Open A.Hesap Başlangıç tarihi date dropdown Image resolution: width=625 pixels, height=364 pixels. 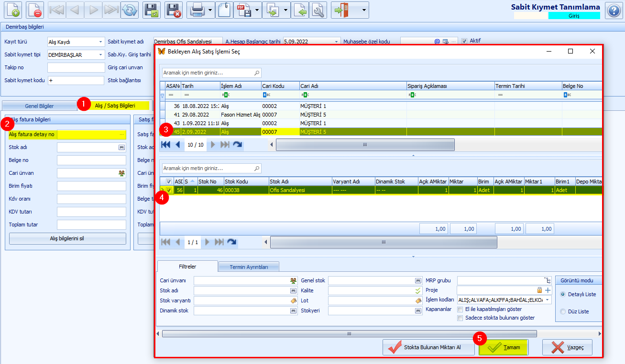point(337,42)
